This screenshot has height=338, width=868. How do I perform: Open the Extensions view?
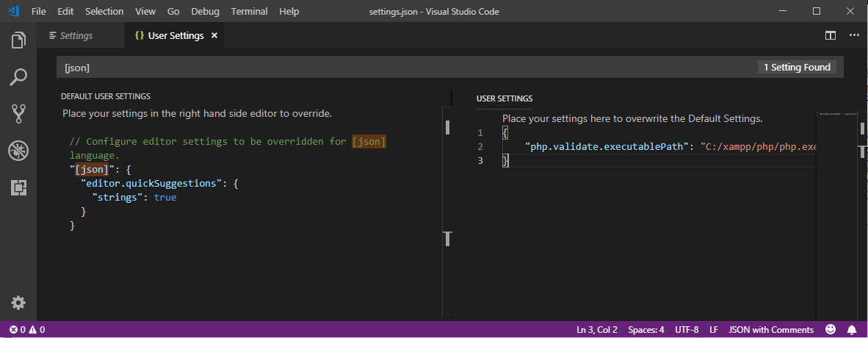[x=18, y=188]
